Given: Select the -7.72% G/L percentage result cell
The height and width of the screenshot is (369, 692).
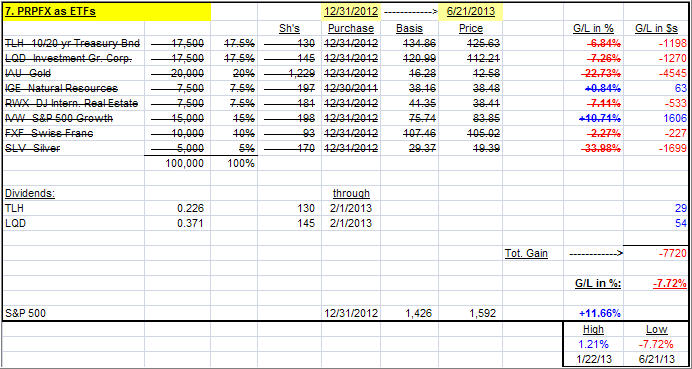Looking at the screenshot, I should point(656,283).
